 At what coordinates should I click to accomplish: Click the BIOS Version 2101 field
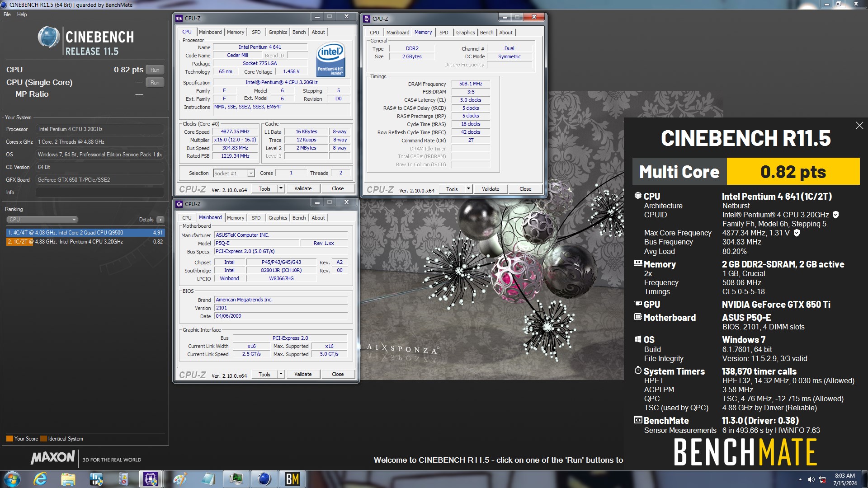click(281, 308)
